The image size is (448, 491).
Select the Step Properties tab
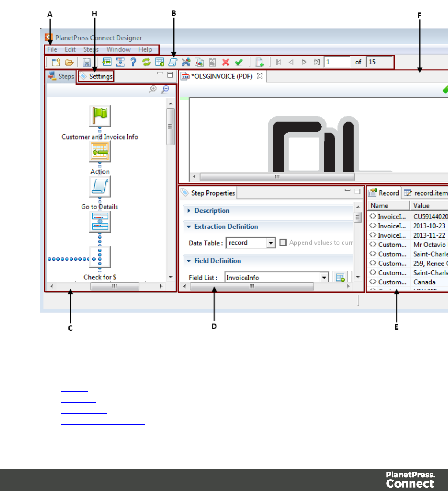tap(208, 193)
